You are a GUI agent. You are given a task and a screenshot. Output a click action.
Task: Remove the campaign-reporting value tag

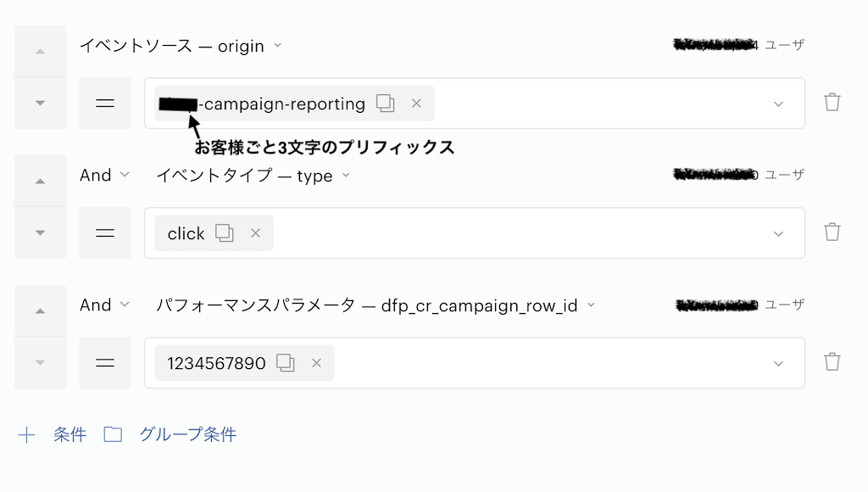point(416,103)
